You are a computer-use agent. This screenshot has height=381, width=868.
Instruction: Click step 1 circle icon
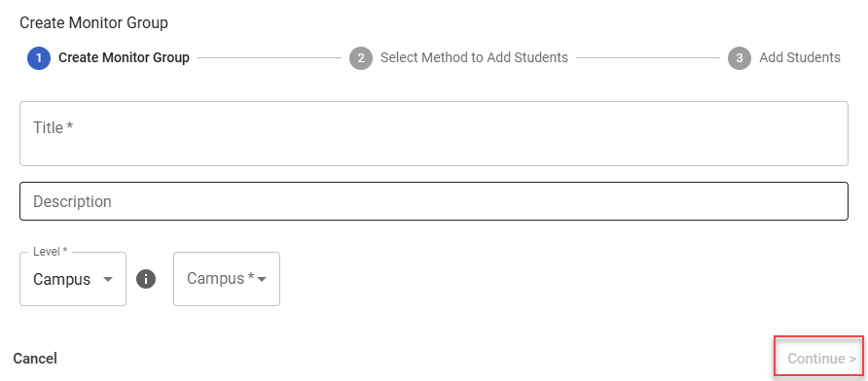pyautogui.click(x=39, y=58)
